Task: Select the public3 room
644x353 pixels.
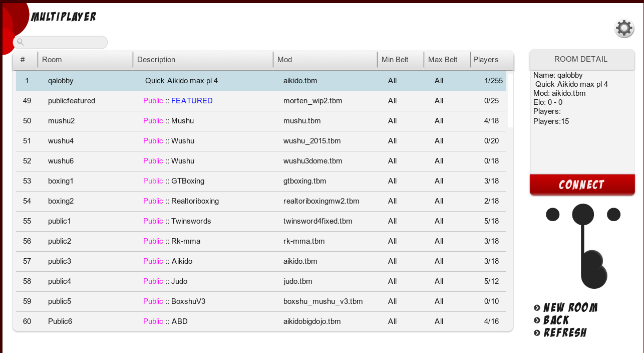Action: (261, 261)
